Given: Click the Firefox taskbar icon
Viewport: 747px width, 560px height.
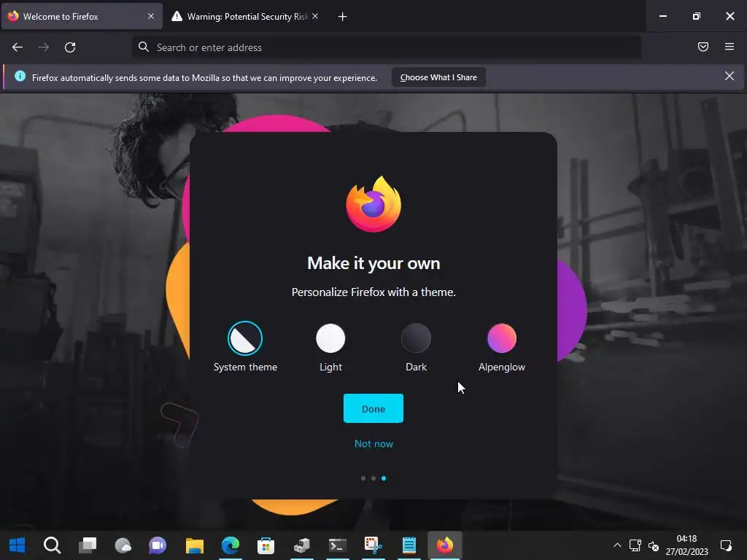Looking at the screenshot, I should (445, 545).
